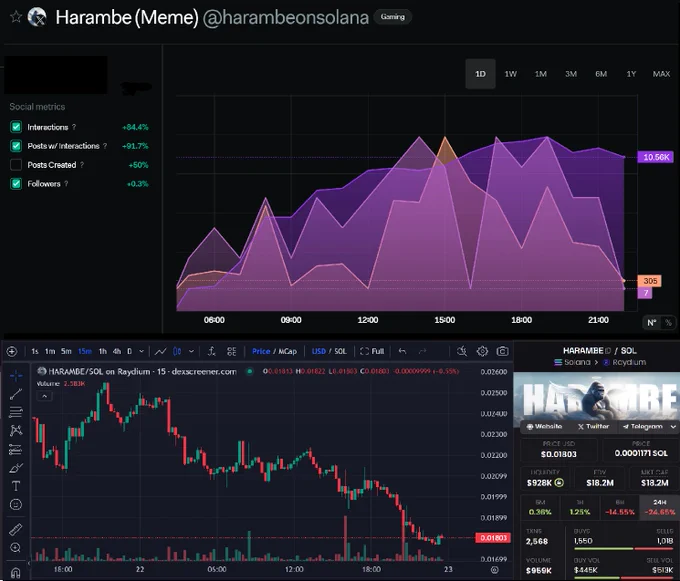Image resolution: width=680 pixels, height=581 pixels.
Task: Open chart settings gear
Action: coord(482,351)
